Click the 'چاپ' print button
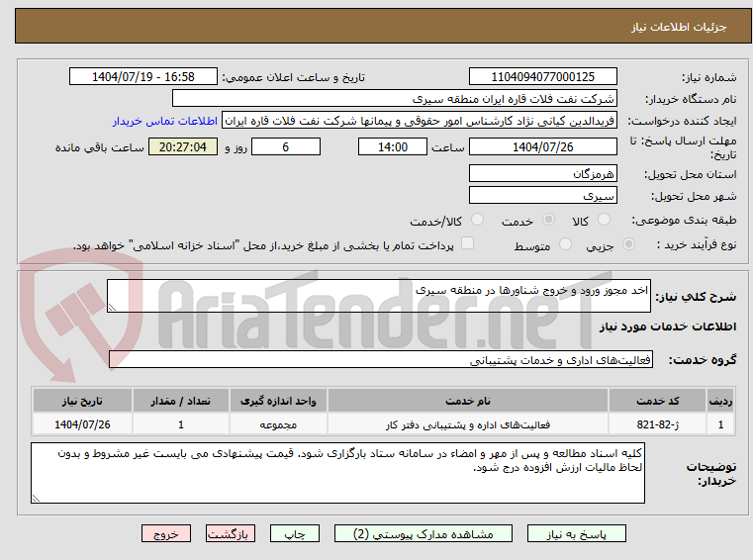The height and width of the screenshot is (560, 753). point(295,533)
